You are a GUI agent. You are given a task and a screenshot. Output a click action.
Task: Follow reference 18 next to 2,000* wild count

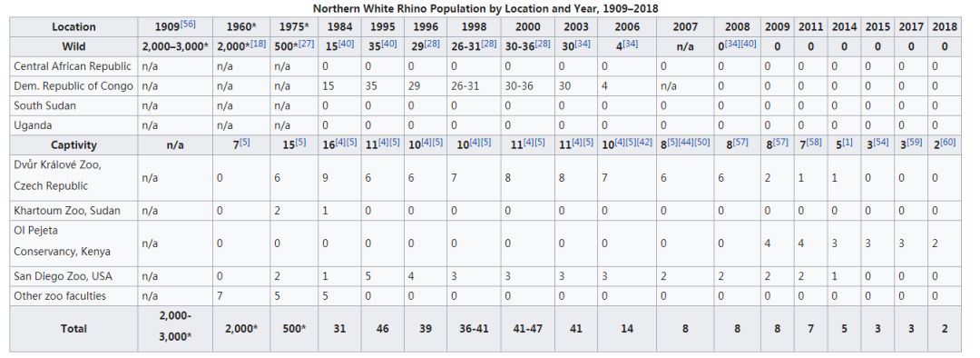(258, 44)
